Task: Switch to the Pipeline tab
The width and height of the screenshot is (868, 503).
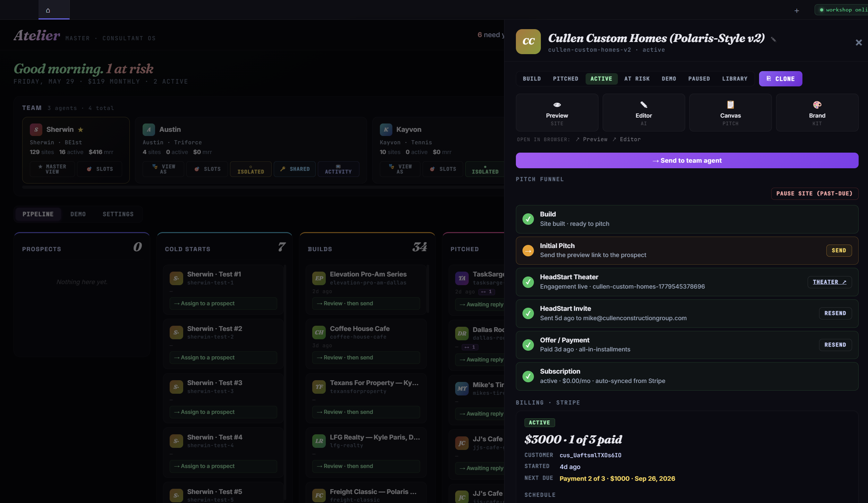Action: (x=38, y=214)
